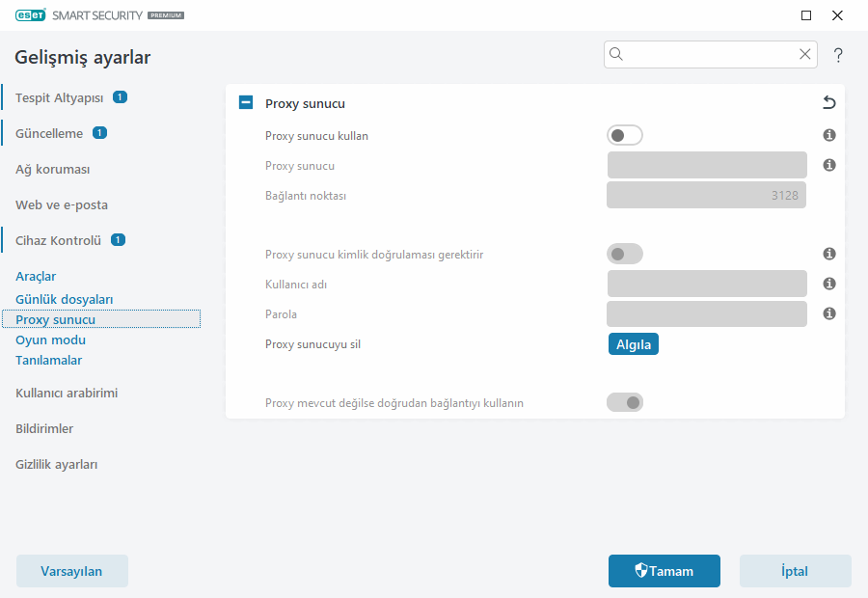
Task: Clear the search box with the X icon
Action: [x=805, y=54]
